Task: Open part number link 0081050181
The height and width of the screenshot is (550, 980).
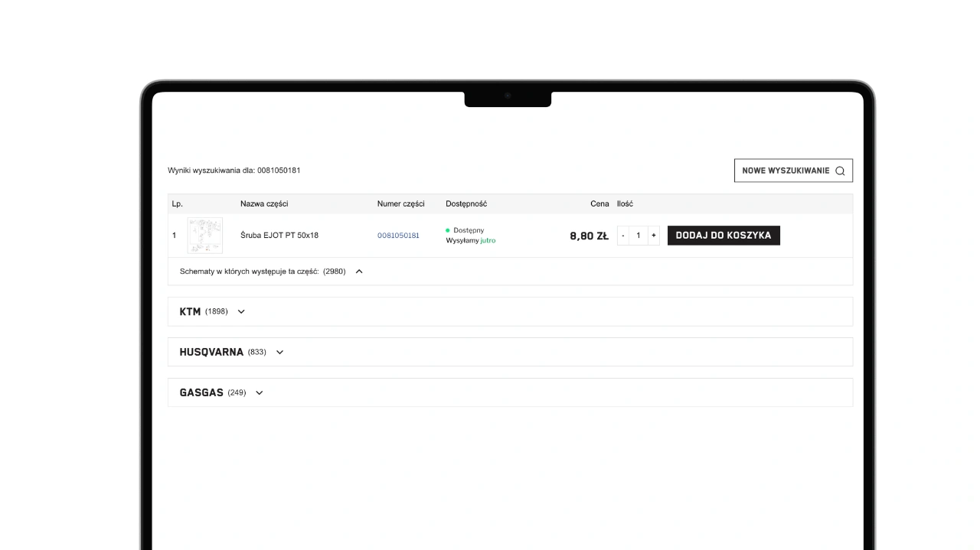Action: 398,236
